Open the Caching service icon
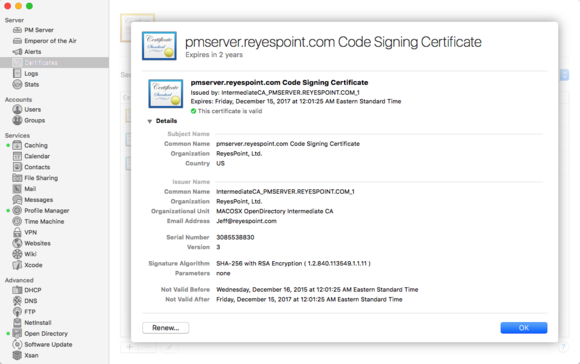 click(17, 145)
